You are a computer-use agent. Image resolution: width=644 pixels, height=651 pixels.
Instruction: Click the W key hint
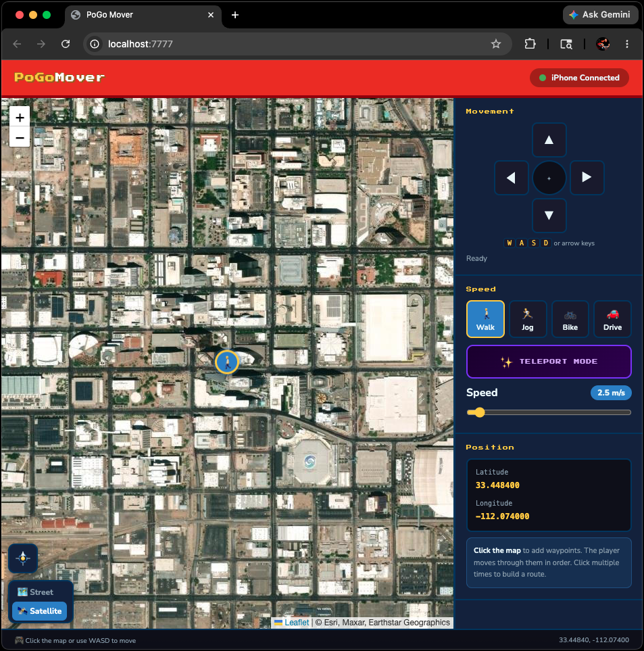pos(509,243)
